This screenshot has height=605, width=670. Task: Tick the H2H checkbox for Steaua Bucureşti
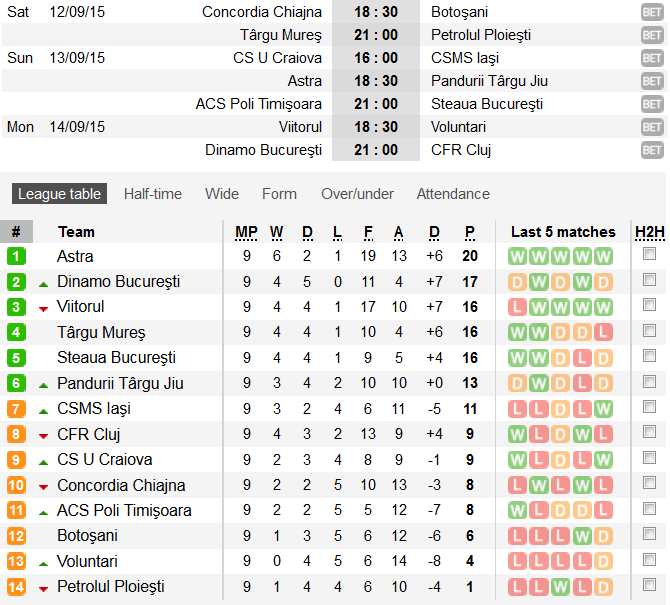point(650,357)
